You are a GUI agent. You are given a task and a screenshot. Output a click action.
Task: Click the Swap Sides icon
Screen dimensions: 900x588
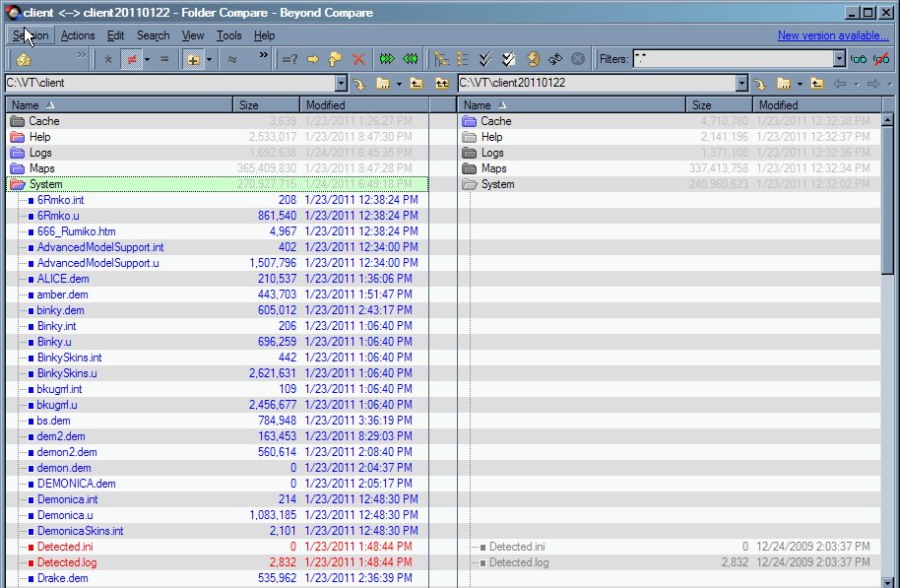[x=555, y=59]
